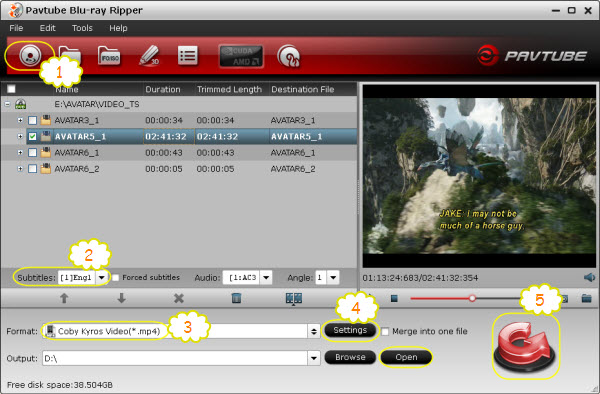Mute preview with speaker icon
Screen dimensions: 600x394
tap(589, 278)
